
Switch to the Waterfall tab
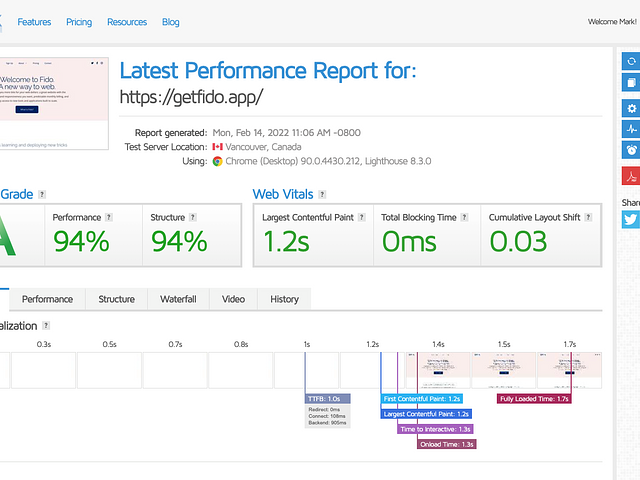point(178,299)
